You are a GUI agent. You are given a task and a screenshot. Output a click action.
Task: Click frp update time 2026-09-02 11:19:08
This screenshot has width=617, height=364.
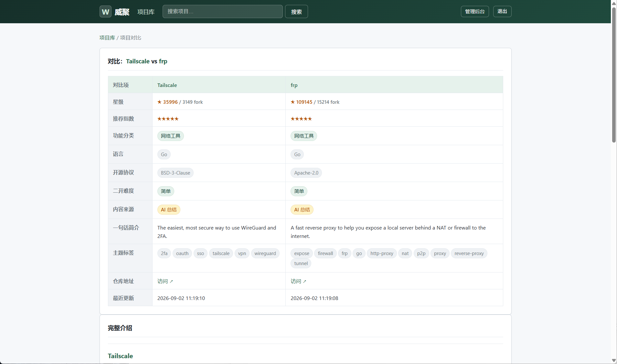coord(314,298)
